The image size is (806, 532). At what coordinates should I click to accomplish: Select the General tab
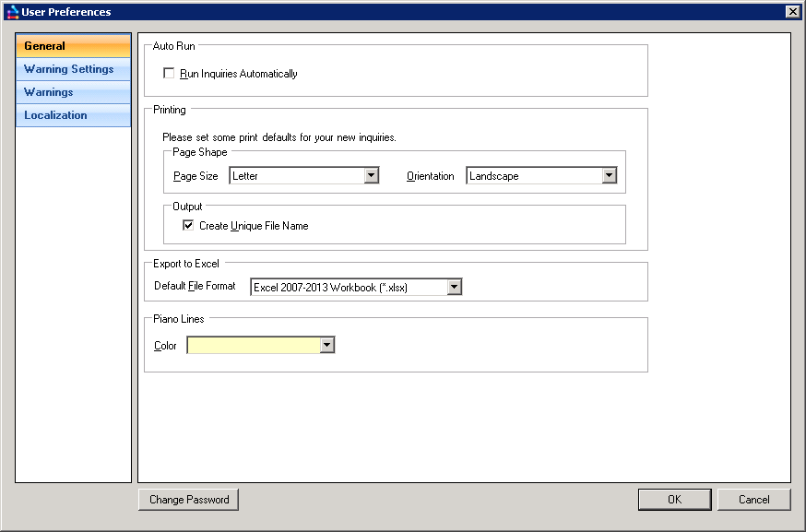(73, 46)
